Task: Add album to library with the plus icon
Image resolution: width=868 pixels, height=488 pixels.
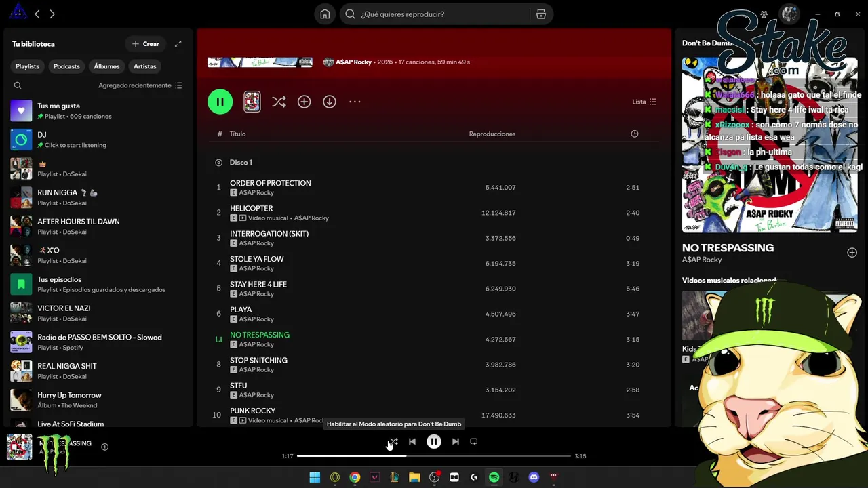Action: [x=304, y=102]
